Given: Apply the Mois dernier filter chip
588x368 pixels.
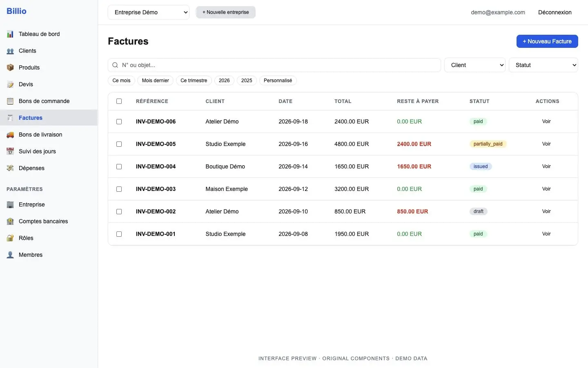Looking at the screenshot, I should (155, 81).
